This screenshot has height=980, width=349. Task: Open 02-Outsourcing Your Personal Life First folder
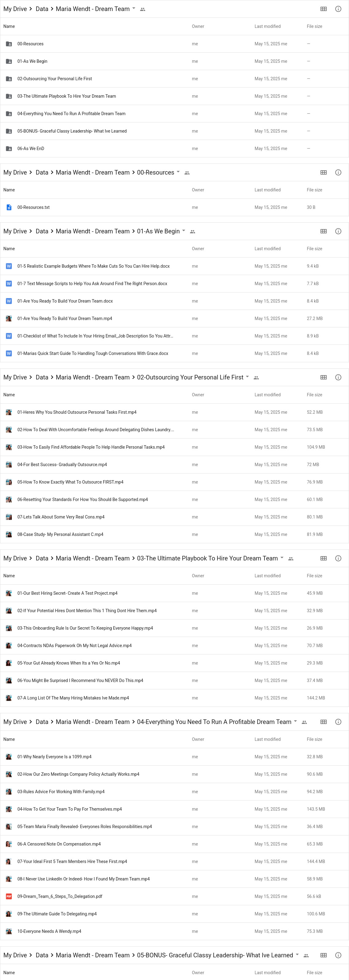[x=174, y=79]
